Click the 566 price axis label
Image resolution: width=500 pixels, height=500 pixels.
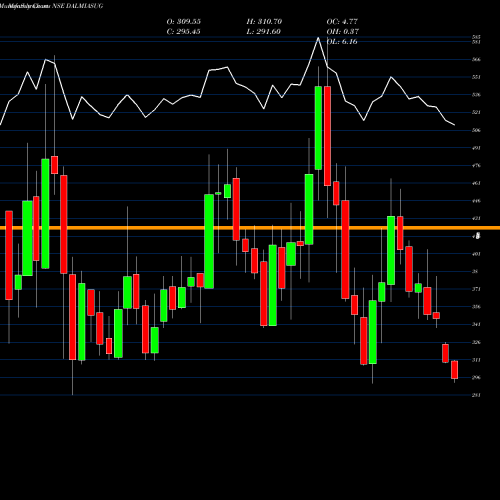click(x=476, y=60)
